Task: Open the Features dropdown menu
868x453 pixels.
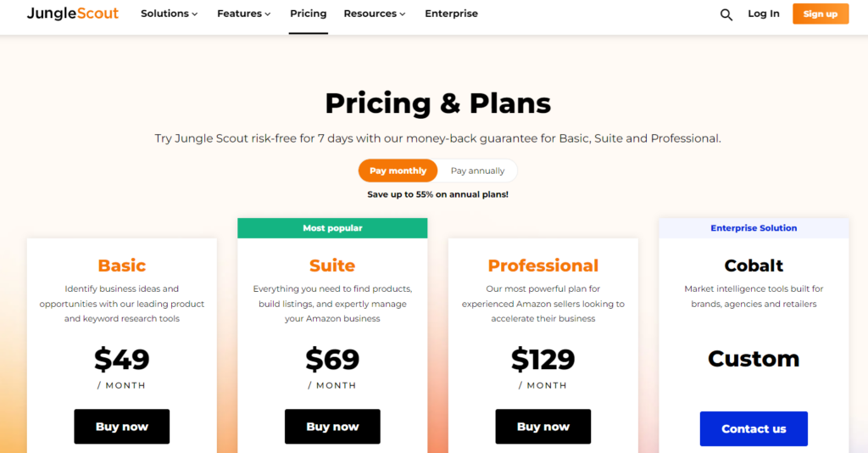Action: [x=243, y=14]
